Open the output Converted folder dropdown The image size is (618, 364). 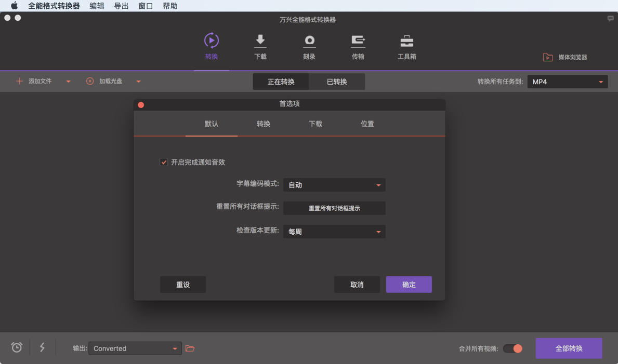135,348
